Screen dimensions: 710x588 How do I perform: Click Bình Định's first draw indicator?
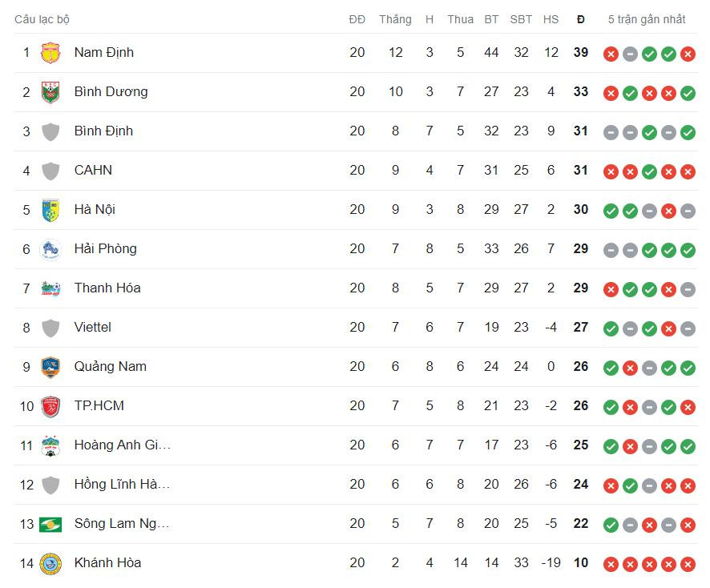(609, 131)
